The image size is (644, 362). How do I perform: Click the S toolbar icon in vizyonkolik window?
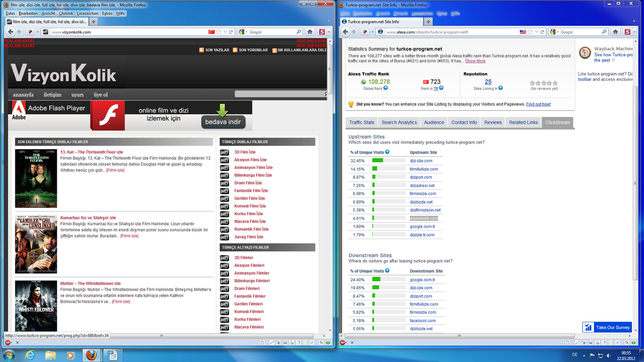tap(322, 32)
